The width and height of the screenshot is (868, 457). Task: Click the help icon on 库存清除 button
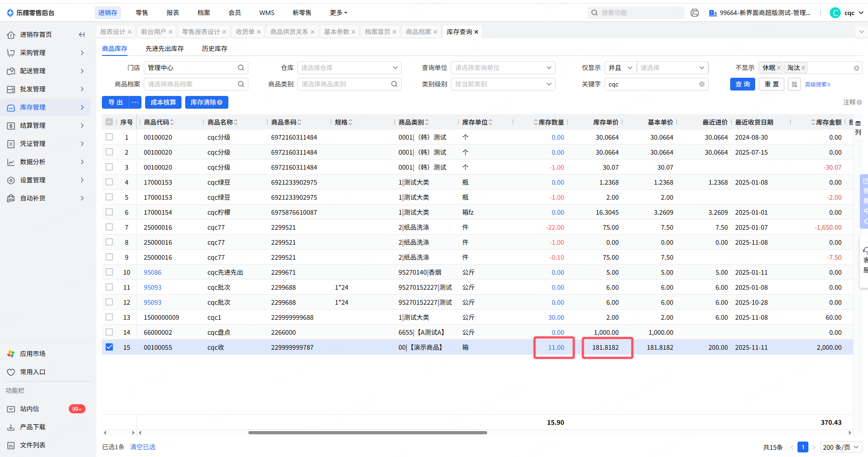(x=220, y=103)
